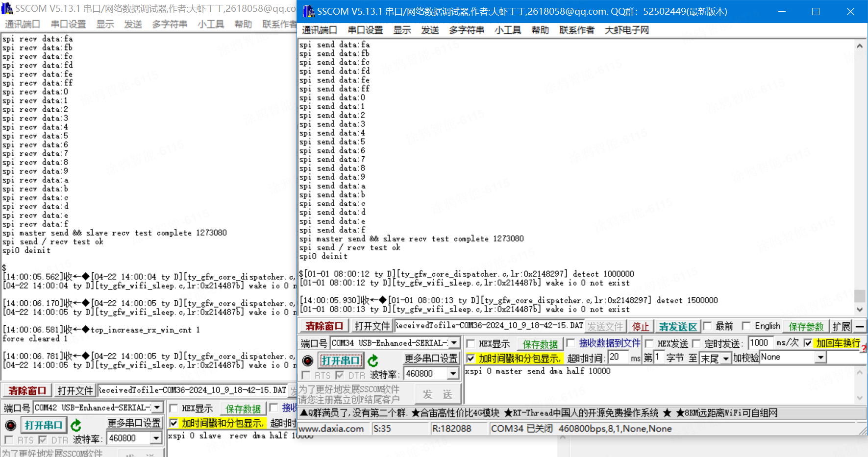Toggle RTS checkbox in COM34 window

pyautogui.click(x=306, y=375)
